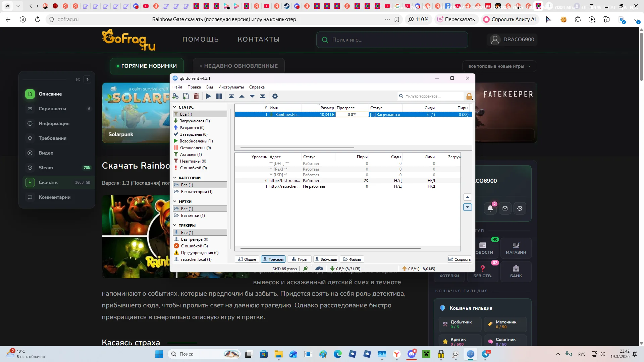
Task: Collapse the КАТЕГОРИИ filter section
Action: (175, 178)
